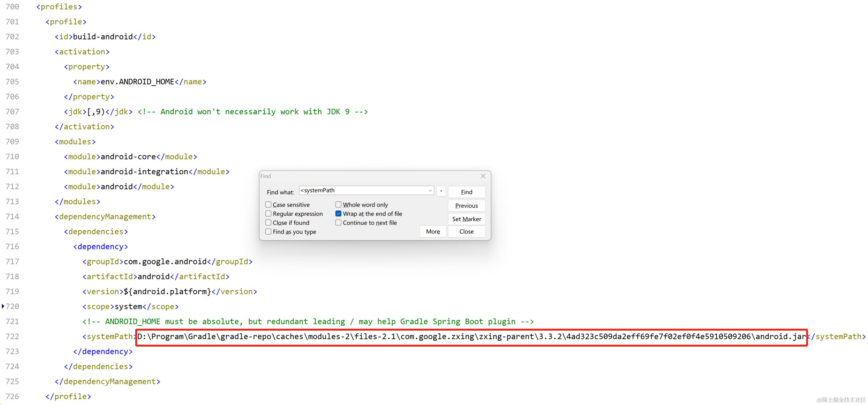
Task: Expand options with the More button
Action: [433, 232]
